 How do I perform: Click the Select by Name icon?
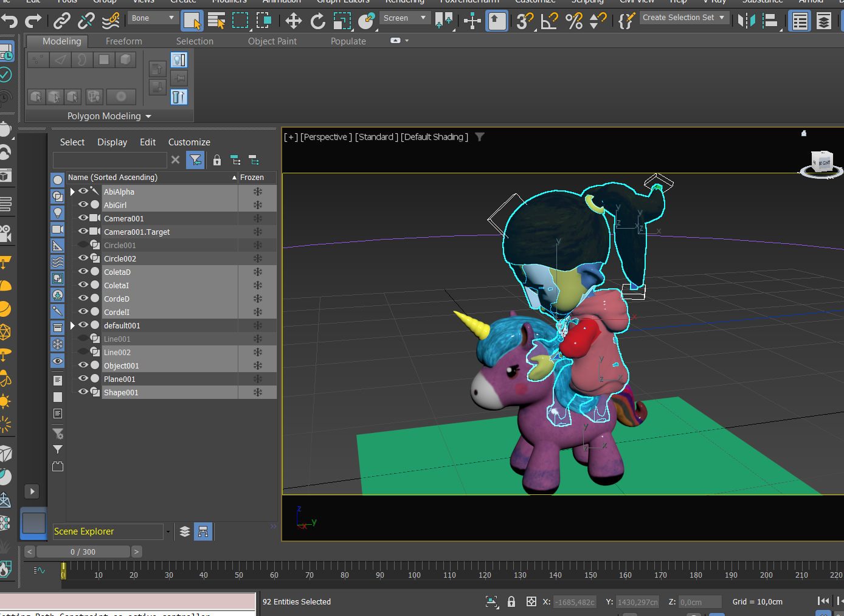216,21
